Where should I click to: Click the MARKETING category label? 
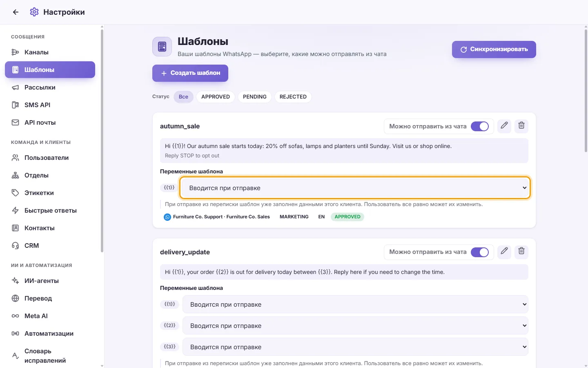[x=294, y=217]
